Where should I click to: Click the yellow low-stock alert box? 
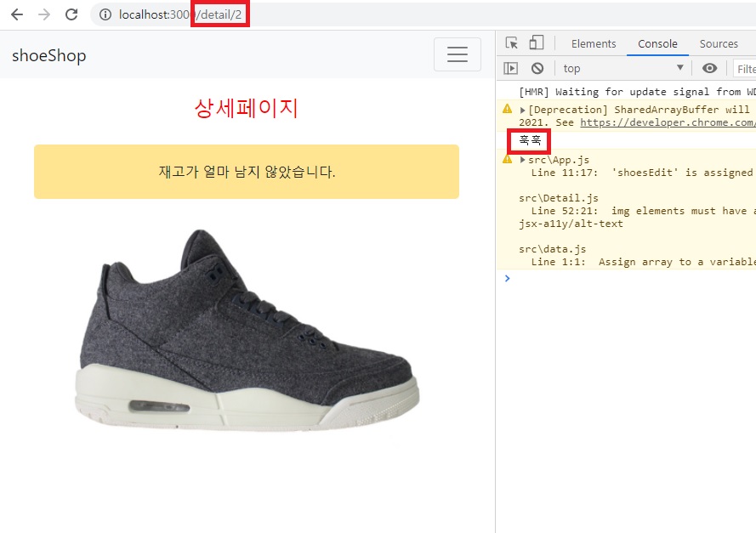247,172
